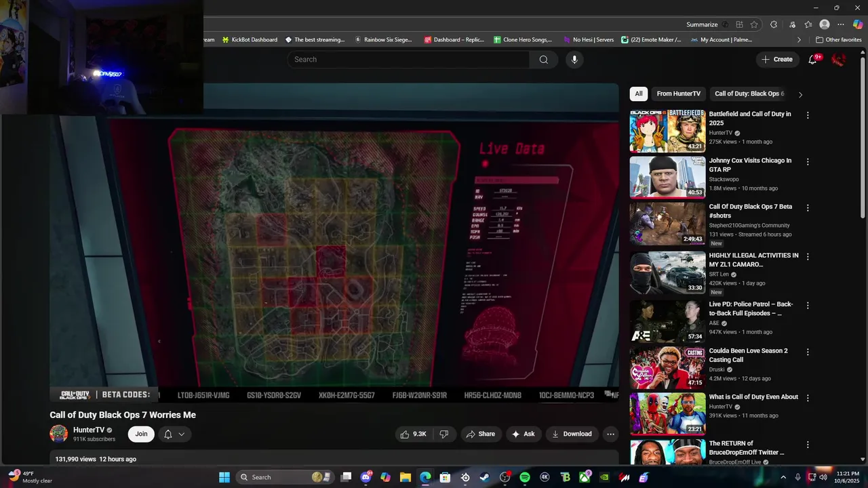Open KickBot Dashboard bookmark
Screen dimensions: 868x488
250,40
